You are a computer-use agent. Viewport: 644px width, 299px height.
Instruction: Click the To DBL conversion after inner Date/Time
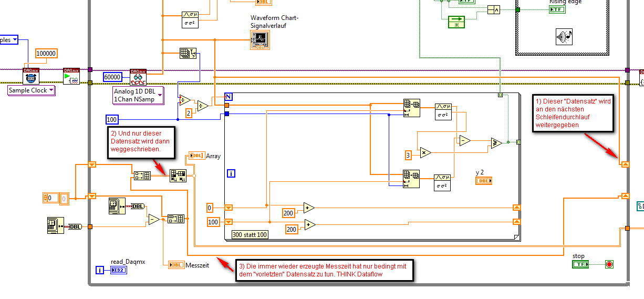click(137, 206)
